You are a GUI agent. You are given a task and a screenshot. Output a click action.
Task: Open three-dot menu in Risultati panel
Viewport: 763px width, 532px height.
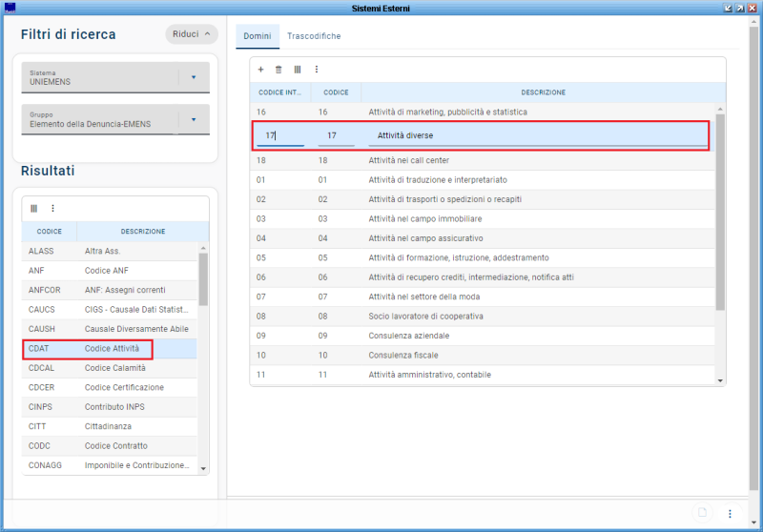pos(52,208)
